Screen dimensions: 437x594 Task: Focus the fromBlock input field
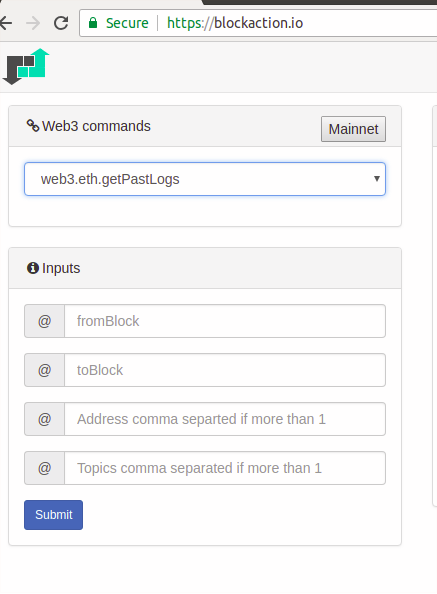pyautogui.click(x=225, y=321)
